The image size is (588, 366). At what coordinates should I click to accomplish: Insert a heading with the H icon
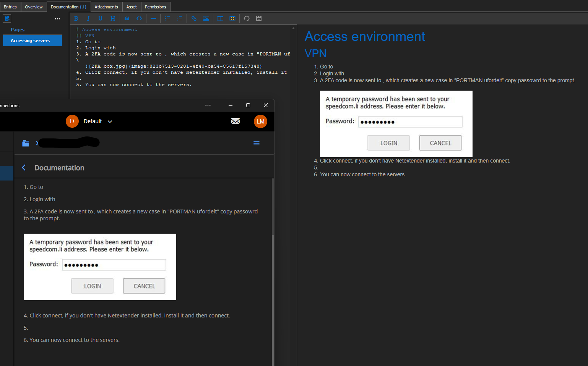pyautogui.click(x=112, y=18)
